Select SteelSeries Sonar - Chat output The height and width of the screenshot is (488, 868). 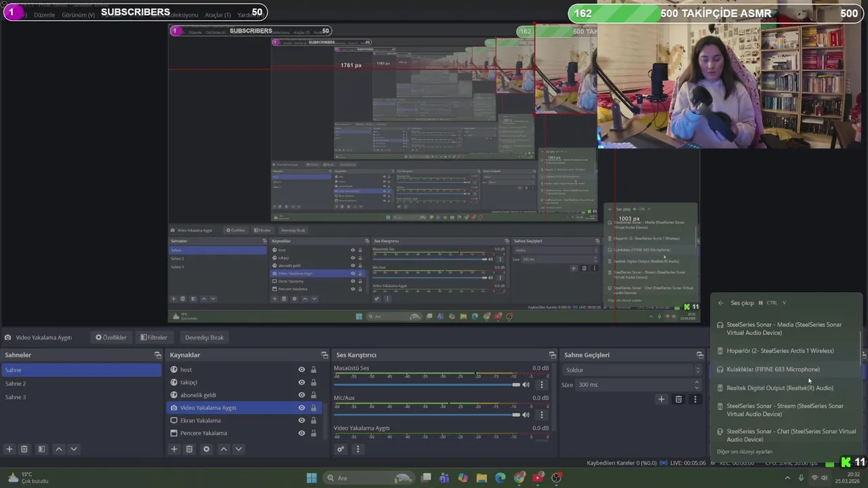pos(785,435)
